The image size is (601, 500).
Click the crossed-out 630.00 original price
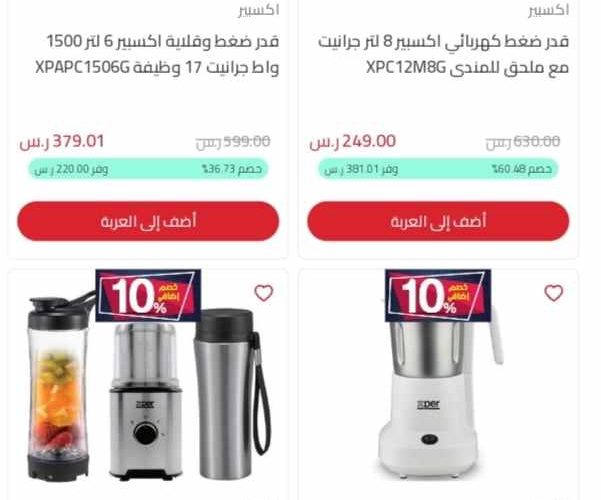(x=523, y=142)
